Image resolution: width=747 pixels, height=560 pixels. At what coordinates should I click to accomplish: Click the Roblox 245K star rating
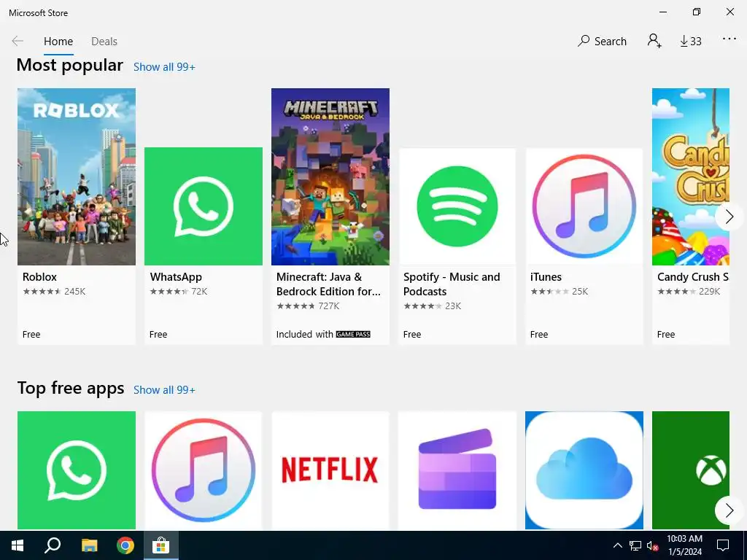point(54,292)
